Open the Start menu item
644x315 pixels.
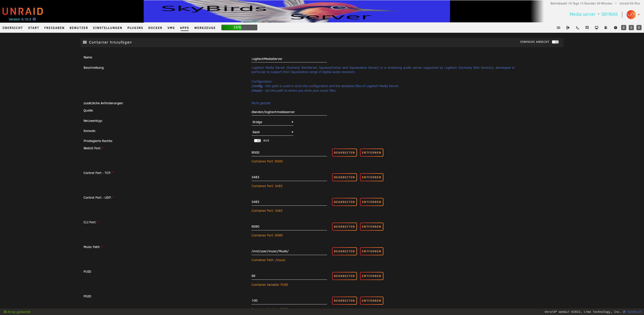pos(34,28)
